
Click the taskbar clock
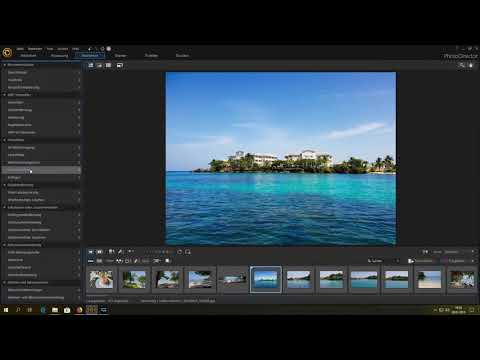(458, 310)
